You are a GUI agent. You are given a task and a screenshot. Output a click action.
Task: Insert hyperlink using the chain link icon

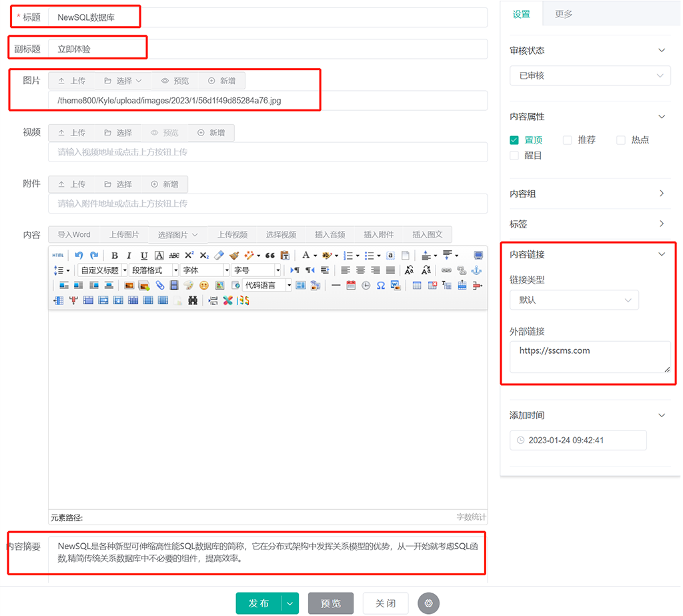click(446, 270)
